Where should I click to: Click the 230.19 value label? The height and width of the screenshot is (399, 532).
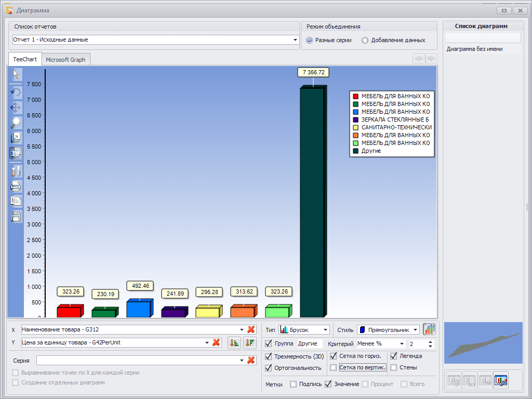pyautogui.click(x=105, y=294)
